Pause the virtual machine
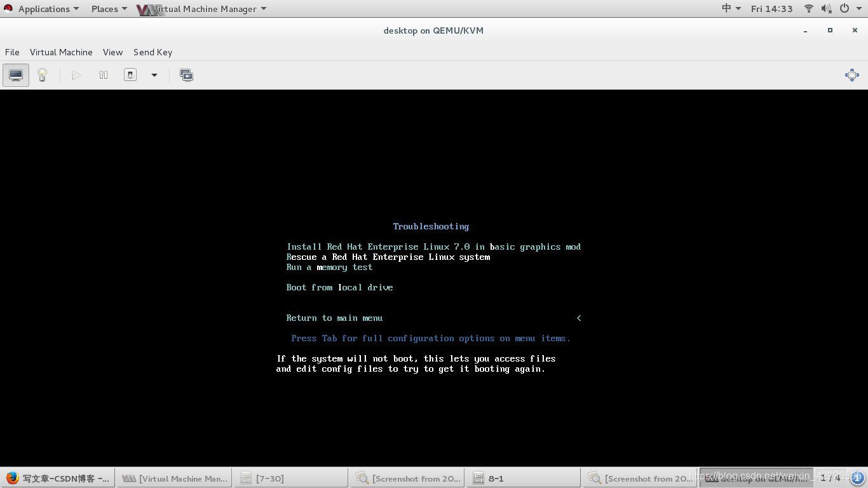 coord(104,75)
